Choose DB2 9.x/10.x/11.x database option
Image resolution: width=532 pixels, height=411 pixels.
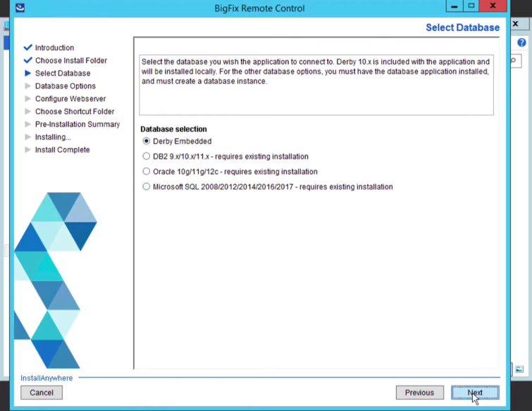(x=147, y=156)
